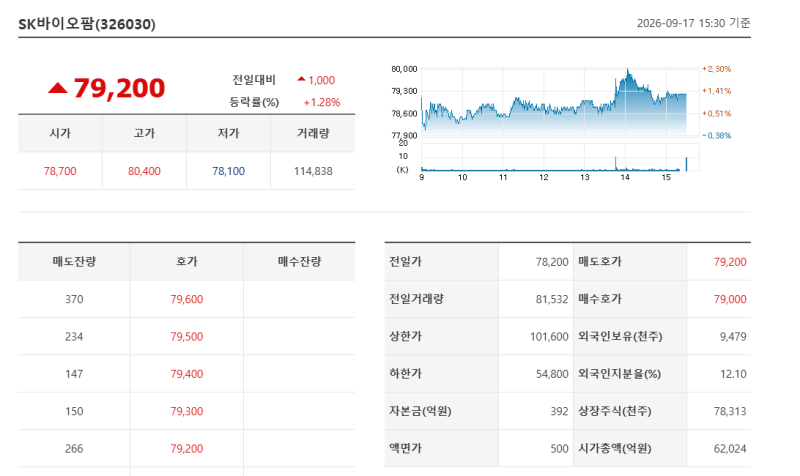
Task: Click the previous close 78,200
Action: (552, 262)
